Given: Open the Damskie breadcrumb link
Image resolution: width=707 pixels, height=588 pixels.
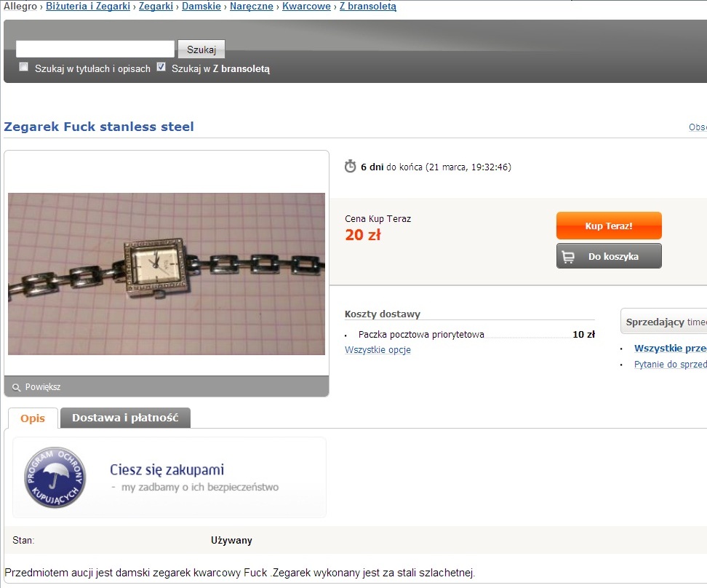Looking at the screenshot, I should pyautogui.click(x=201, y=7).
